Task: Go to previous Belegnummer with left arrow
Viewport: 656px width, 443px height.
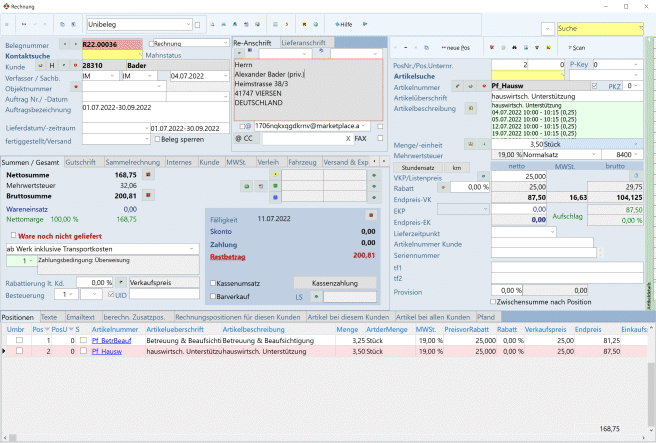Action: [64, 44]
